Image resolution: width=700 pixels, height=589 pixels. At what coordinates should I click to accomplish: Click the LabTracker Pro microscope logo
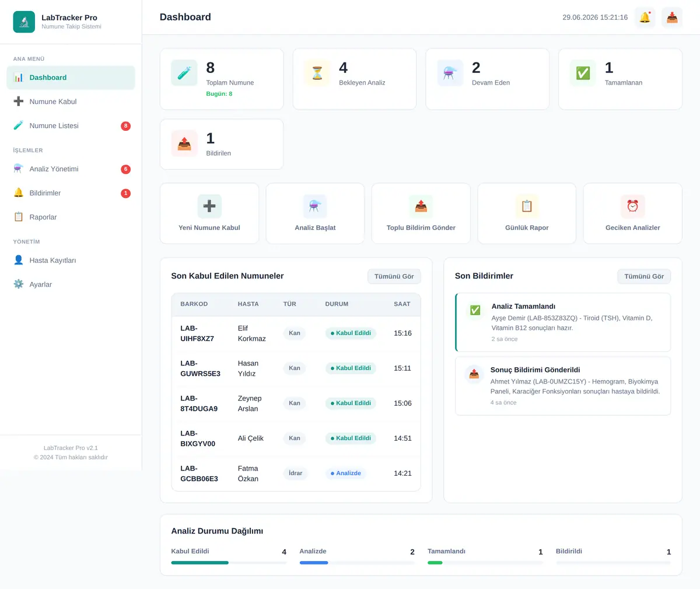(x=24, y=22)
